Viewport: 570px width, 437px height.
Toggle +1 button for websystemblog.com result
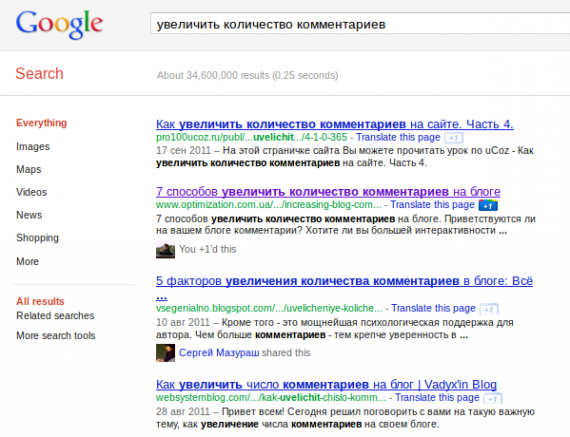coord(493,398)
